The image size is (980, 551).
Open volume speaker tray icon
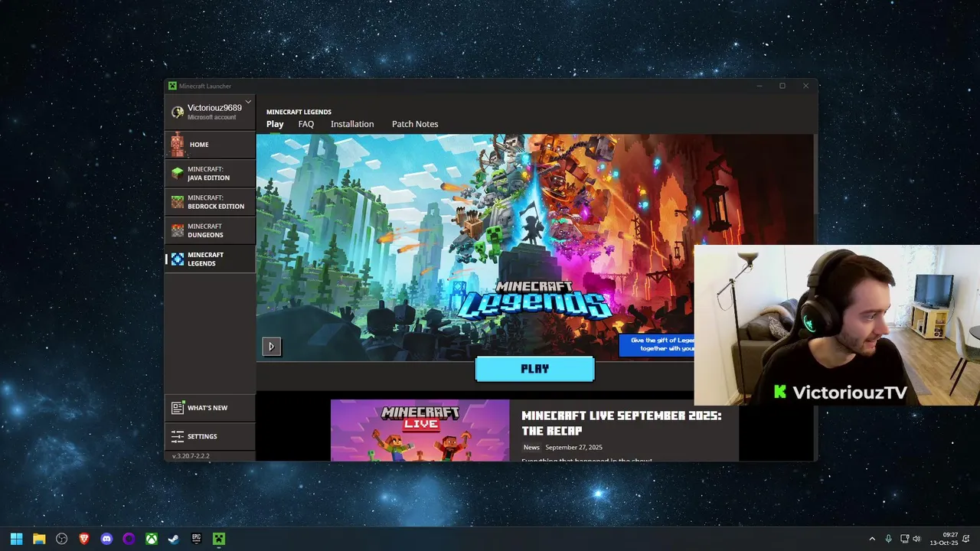[x=916, y=539]
